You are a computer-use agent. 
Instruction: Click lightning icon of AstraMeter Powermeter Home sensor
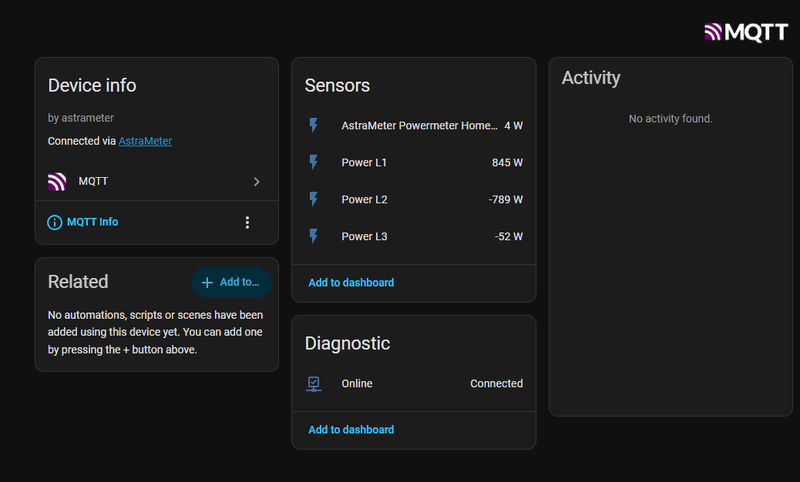[314, 125]
